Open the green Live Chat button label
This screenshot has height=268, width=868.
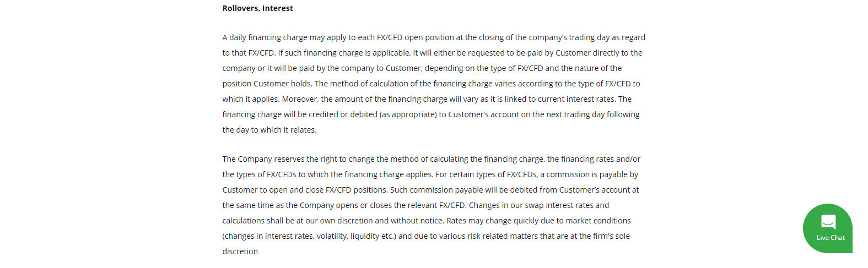pos(831,238)
